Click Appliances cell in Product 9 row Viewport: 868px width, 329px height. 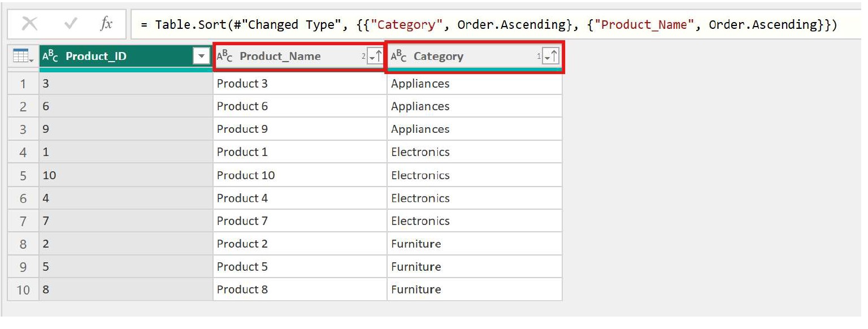click(x=475, y=129)
